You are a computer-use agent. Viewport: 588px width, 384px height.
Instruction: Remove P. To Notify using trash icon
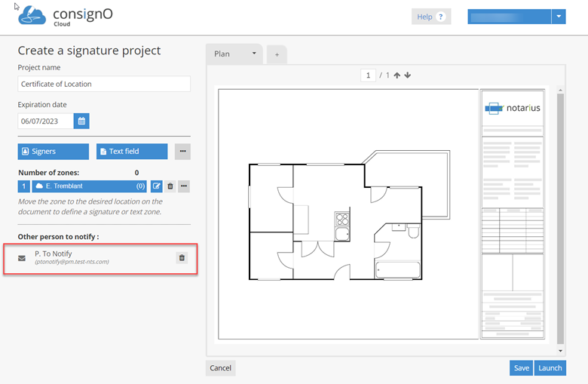[181, 258]
